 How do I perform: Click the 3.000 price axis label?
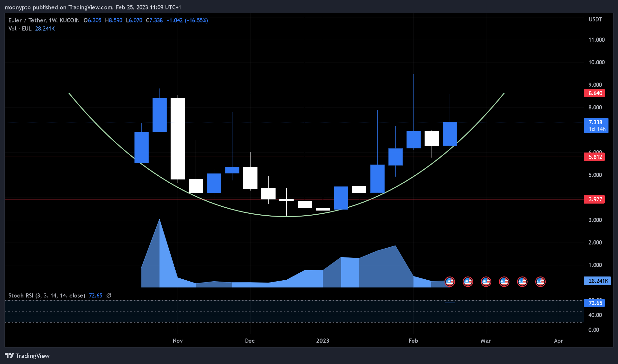(595, 220)
